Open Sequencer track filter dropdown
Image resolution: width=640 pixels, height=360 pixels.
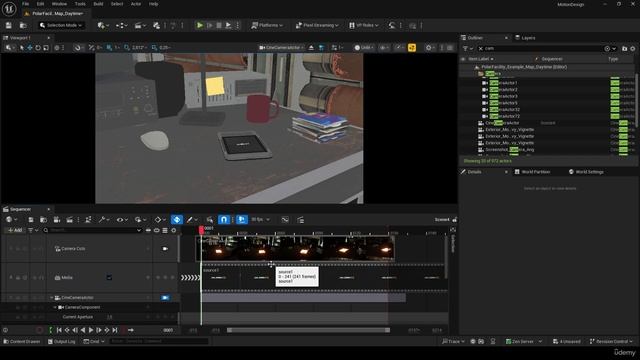tap(33, 230)
